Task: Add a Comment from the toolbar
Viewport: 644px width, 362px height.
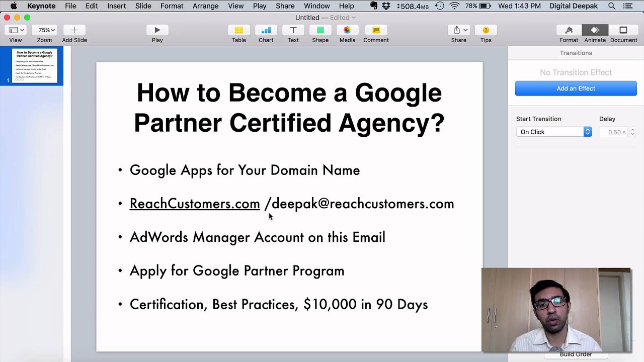Action: click(x=376, y=30)
